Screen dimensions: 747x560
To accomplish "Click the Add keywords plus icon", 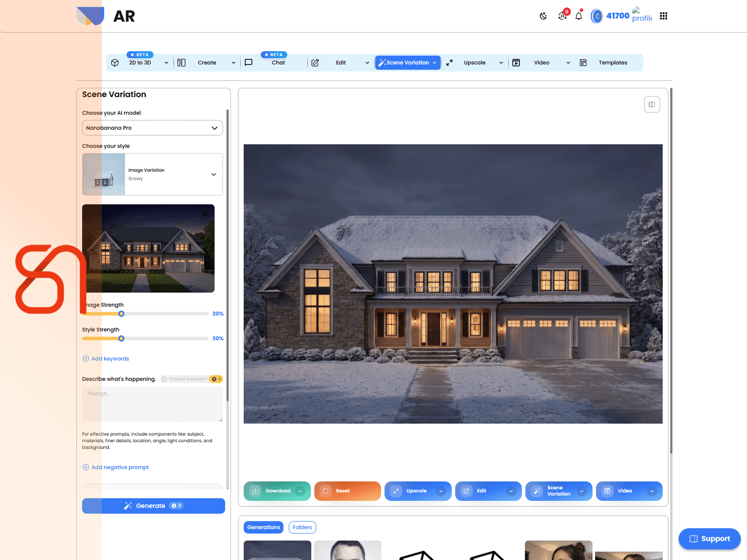I will (x=86, y=359).
